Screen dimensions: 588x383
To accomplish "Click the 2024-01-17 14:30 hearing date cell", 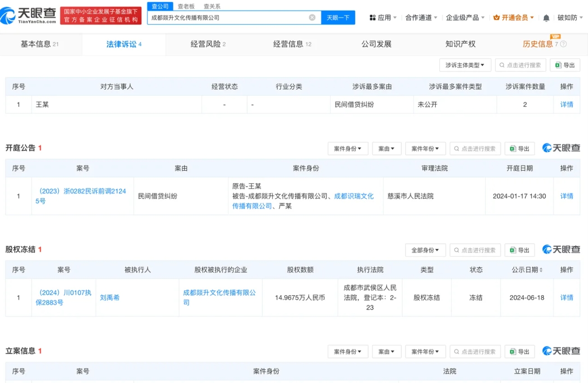I will (519, 196).
